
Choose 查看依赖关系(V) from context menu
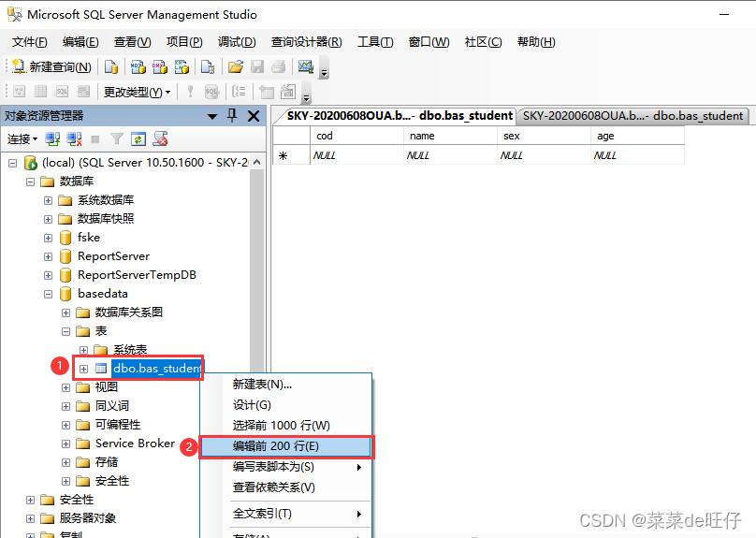click(286, 487)
